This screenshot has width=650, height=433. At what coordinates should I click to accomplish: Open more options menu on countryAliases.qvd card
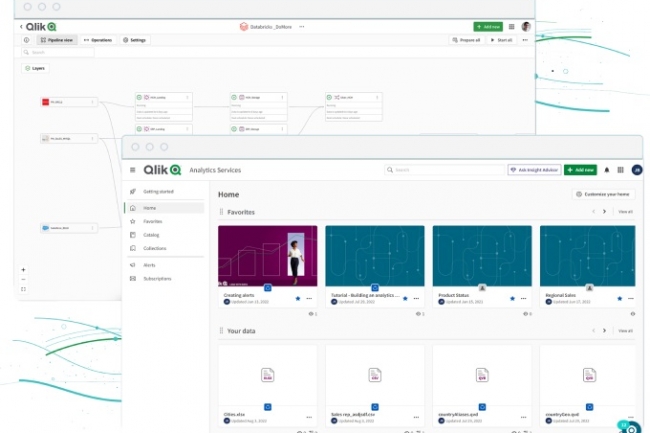(524, 417)
